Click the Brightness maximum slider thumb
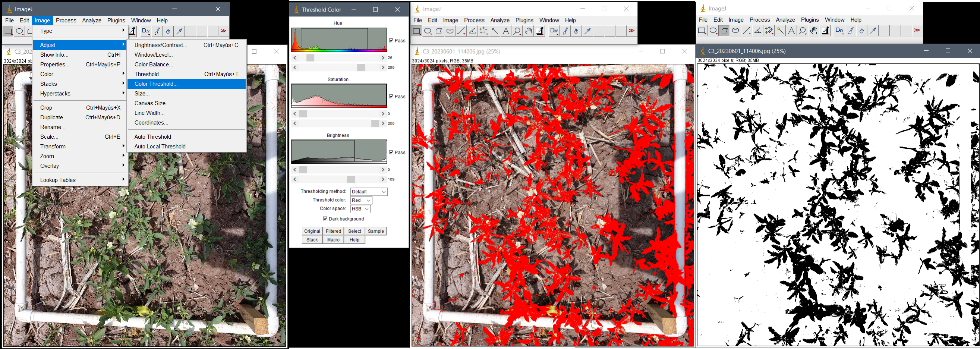Screen dimensions: 980x349 351,179
